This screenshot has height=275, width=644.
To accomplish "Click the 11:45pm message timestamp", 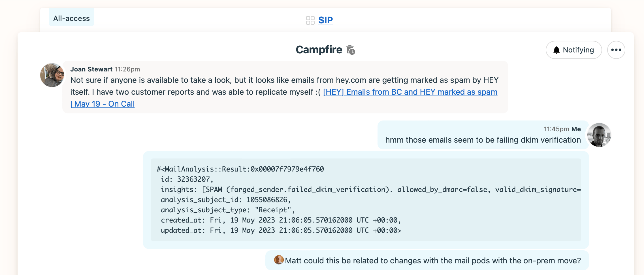I will pos(556,129).
